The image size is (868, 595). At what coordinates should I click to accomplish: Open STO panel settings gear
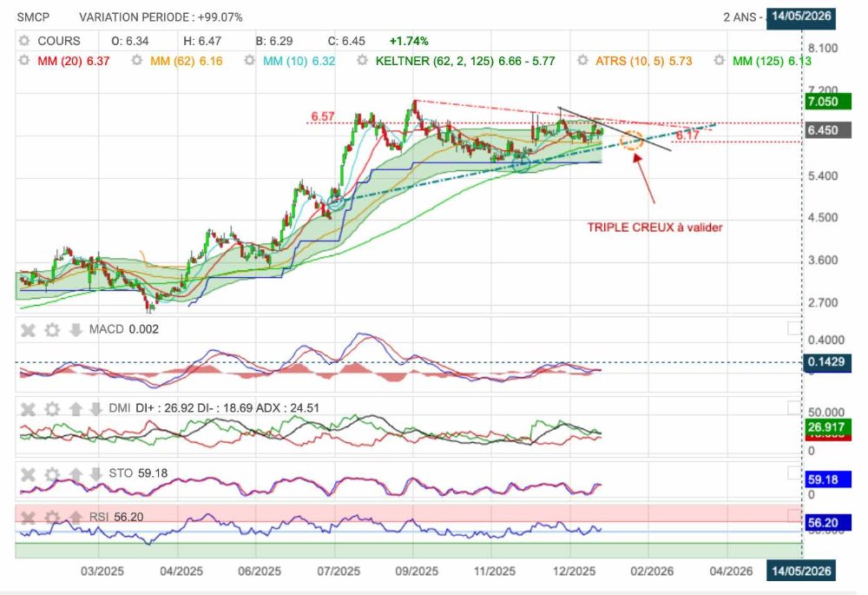click(52, 474)
